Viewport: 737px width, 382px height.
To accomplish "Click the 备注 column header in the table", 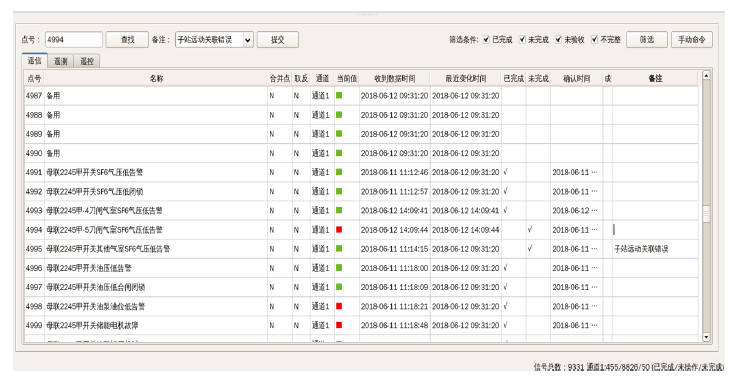I will point(655,78).
